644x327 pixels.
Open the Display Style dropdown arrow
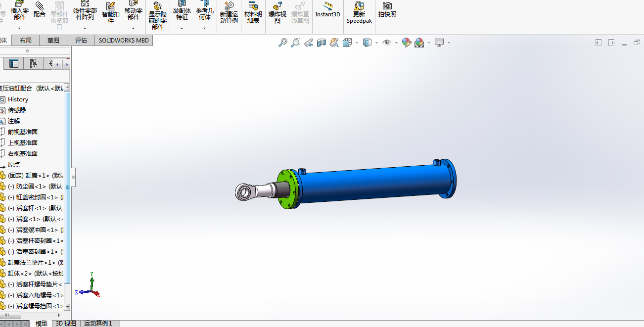[376, 43]
